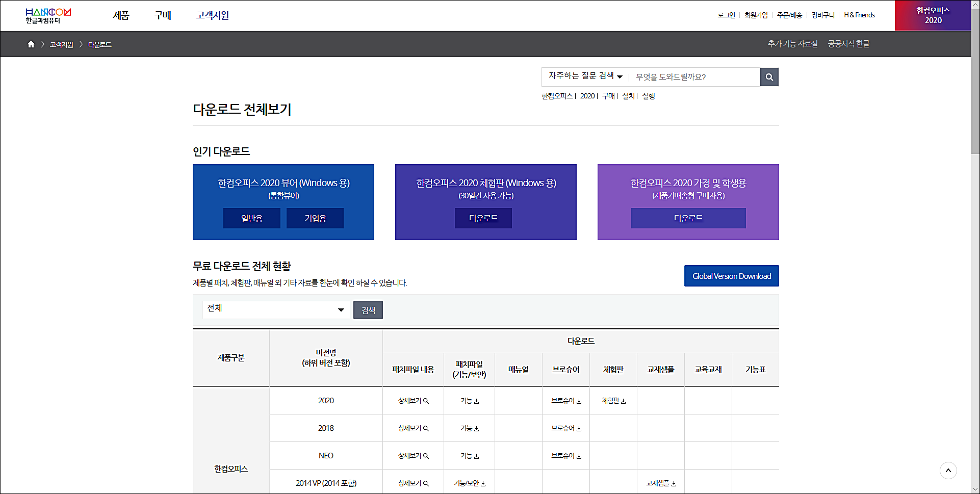This screenshot has width=980, height=494.
Task: Open 상세보기 for NEO
Action: [x=413, y=456]
